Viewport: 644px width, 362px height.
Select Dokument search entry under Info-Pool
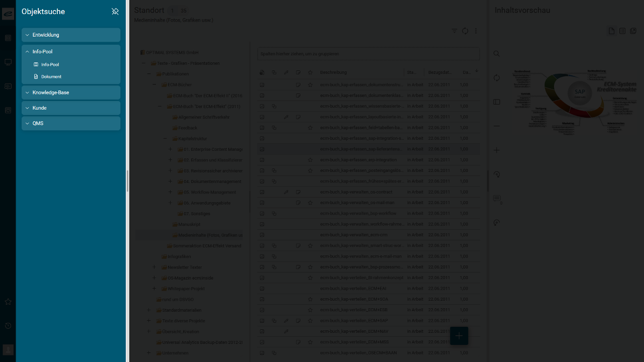click(x=51, y=77)
